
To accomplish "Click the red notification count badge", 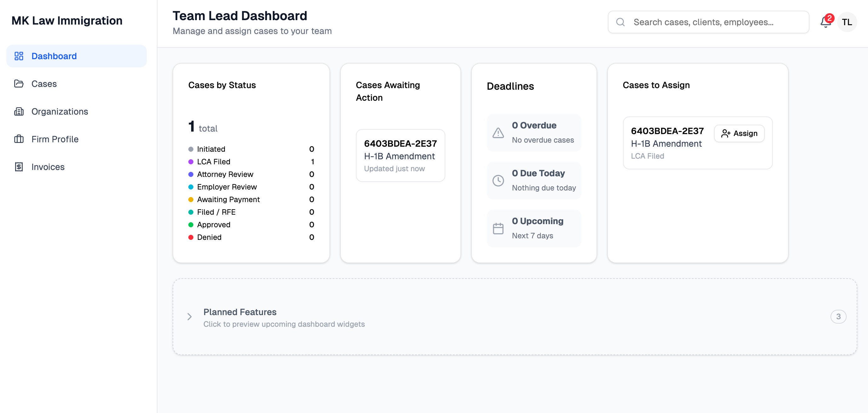I will 829,18.
